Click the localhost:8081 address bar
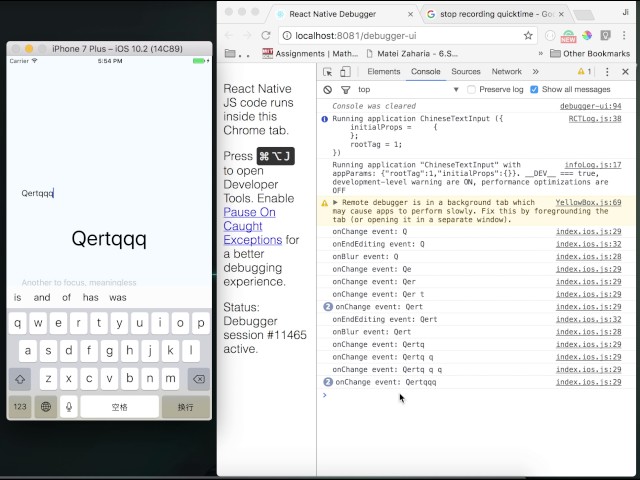The image size is (640, 480). (407, 36)
